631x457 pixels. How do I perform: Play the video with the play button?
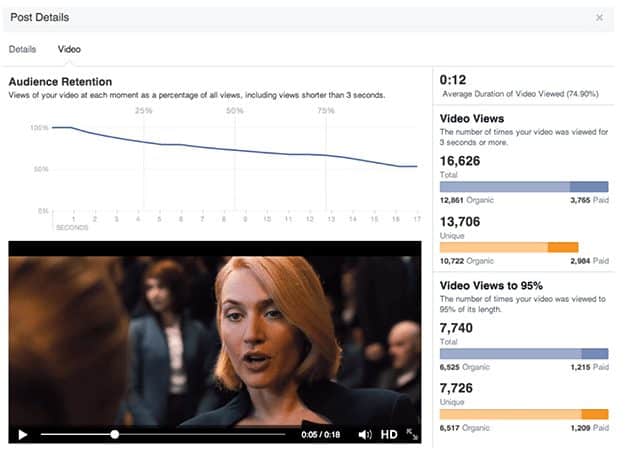(23, 435)
